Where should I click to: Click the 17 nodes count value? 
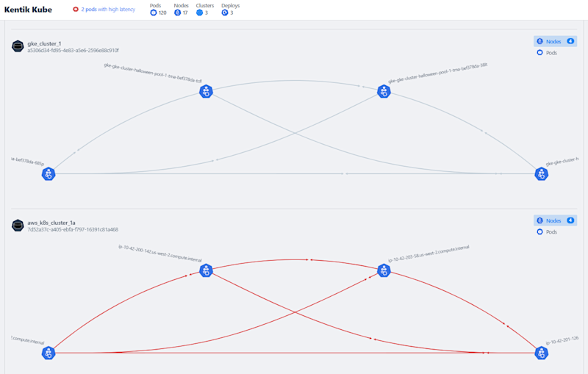click(x=185, y=12)
